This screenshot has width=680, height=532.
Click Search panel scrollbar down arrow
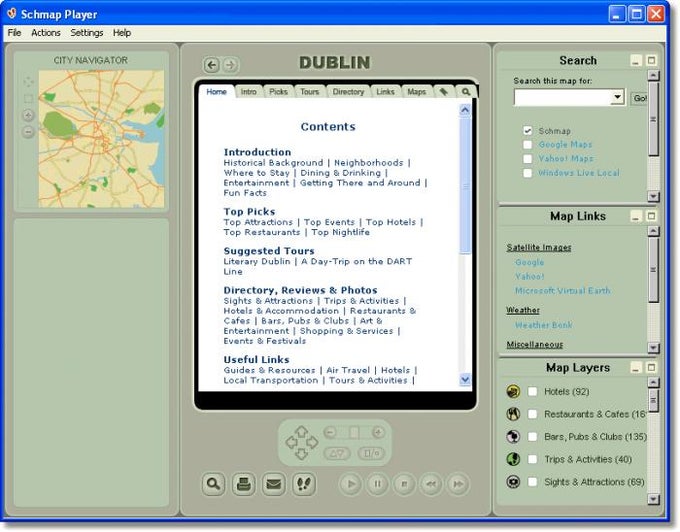tap(653, 196)
